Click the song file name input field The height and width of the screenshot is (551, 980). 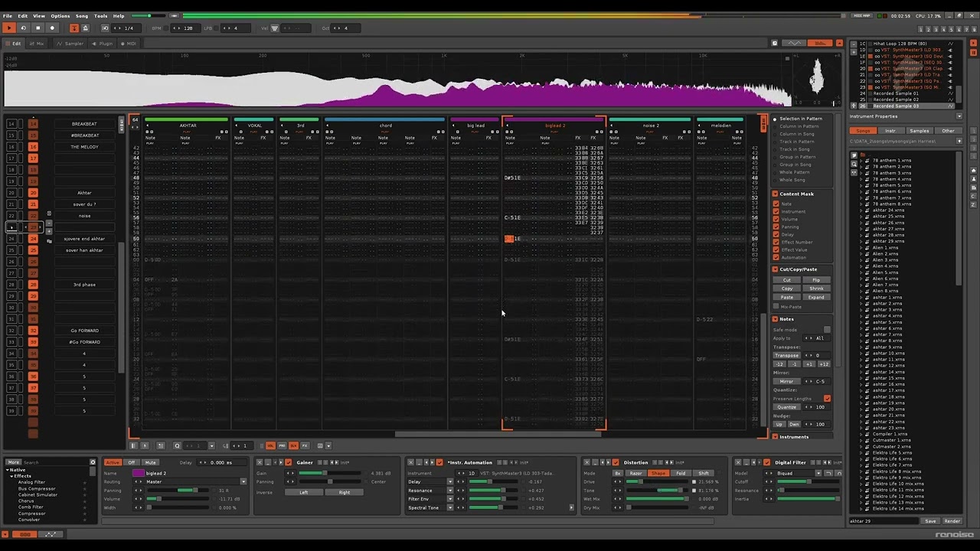click(x=884, y=521)
